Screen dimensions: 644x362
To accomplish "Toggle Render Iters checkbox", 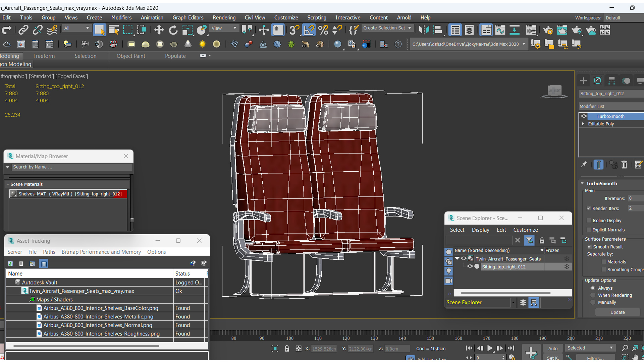I will tap(589, 208).
